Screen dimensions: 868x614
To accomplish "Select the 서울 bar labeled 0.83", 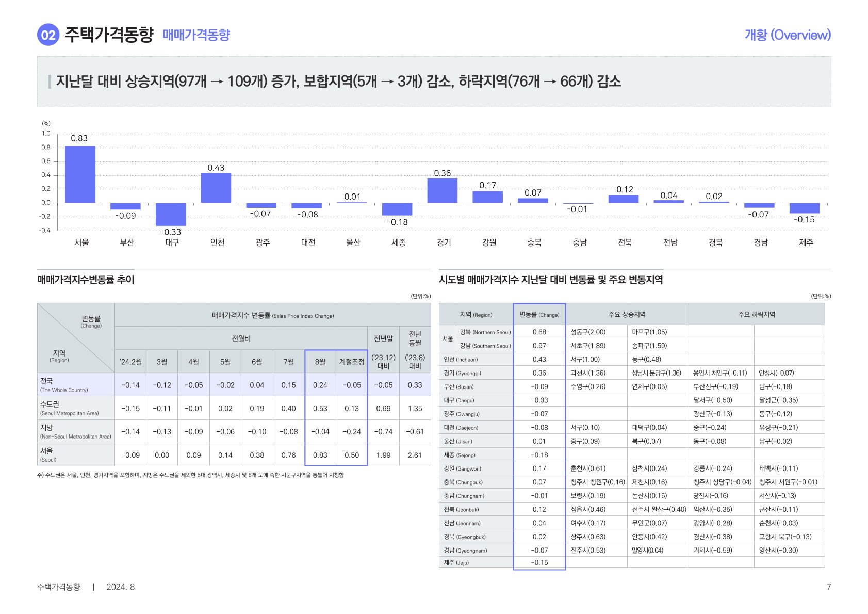I will (x=80, y=174).
